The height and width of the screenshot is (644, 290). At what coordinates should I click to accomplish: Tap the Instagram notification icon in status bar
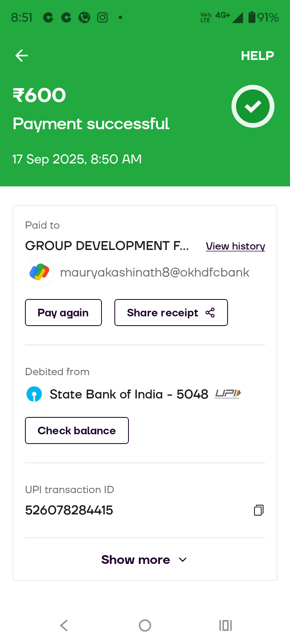coord(102,17)
